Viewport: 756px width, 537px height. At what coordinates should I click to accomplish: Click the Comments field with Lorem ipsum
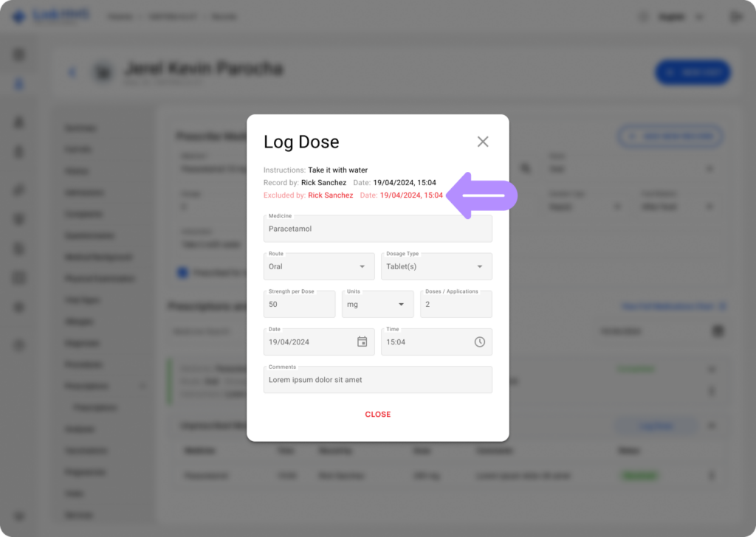[x=377, y=380]
